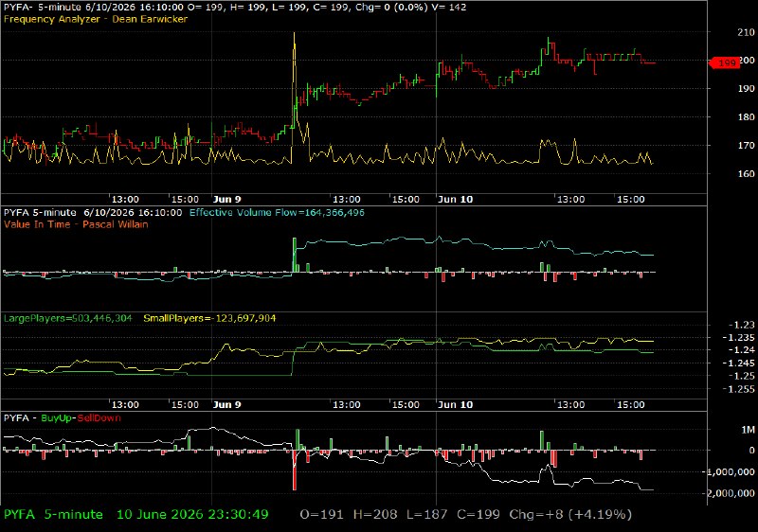This screenshot has height=532, width=758.
Task: Click the 'PYFA 5-minute' status bar label
Action: pyautogui.click(x=53, y=514)
